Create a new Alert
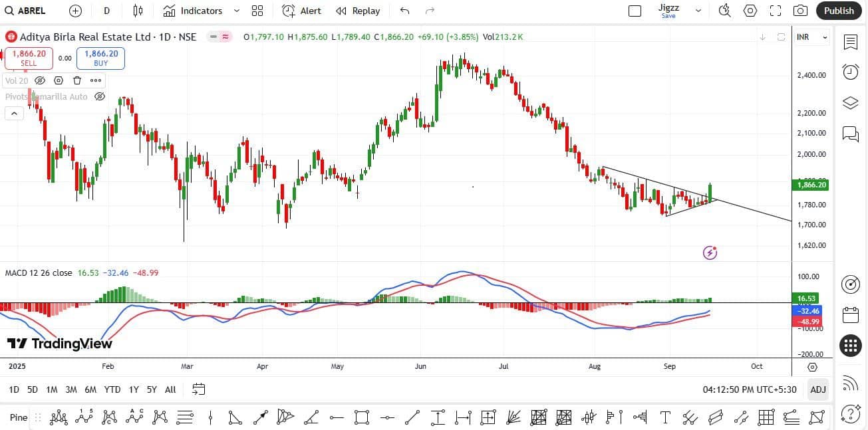Viewport: 868px width, 430px height. point(301,11)
